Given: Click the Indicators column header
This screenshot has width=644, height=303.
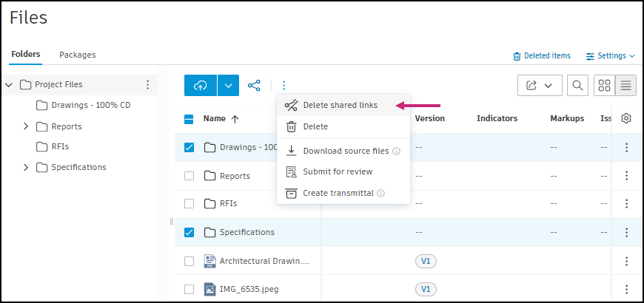Looking at the screenshot, I should point(497,118).
